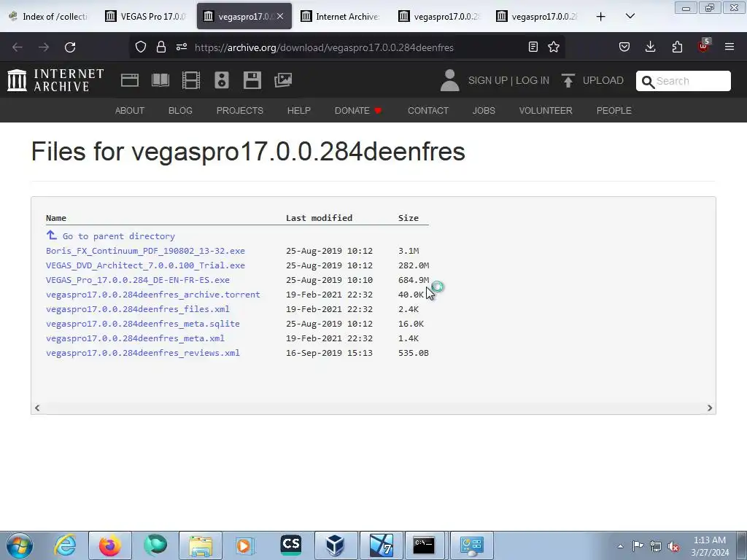The width and height of the screenshot is (747, 560).
Task: Go back to previous page
Action: pyautogui.click(x=18, y=47)
